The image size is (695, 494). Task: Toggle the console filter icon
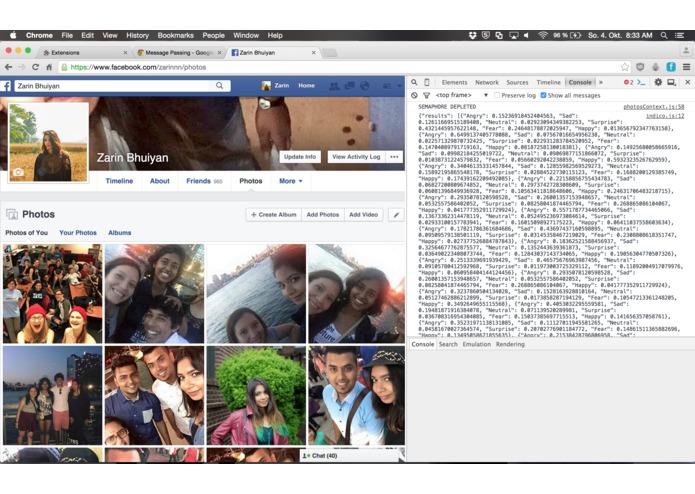(x=426, y=95)
